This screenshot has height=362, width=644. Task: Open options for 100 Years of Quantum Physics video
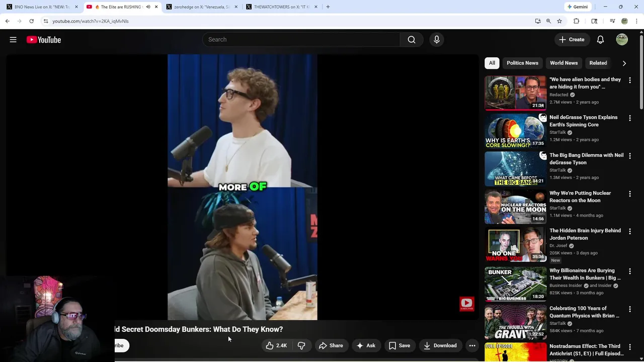[x=629, y=309]
